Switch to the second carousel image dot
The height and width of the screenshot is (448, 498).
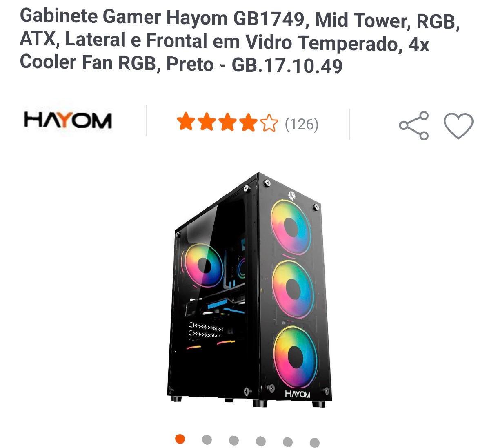(x=207, y=440)
